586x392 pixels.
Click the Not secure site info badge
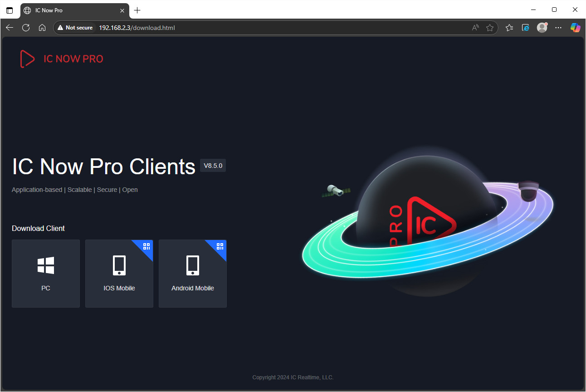coord(75,28)
